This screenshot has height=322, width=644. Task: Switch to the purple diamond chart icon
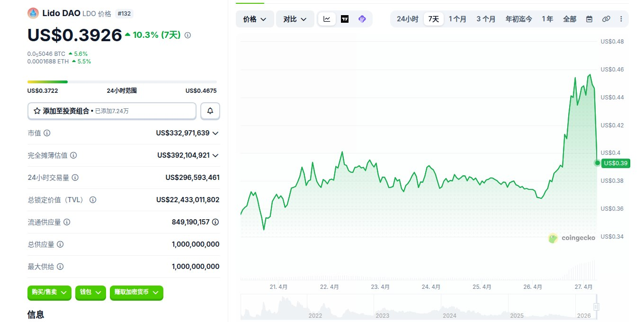362,19
